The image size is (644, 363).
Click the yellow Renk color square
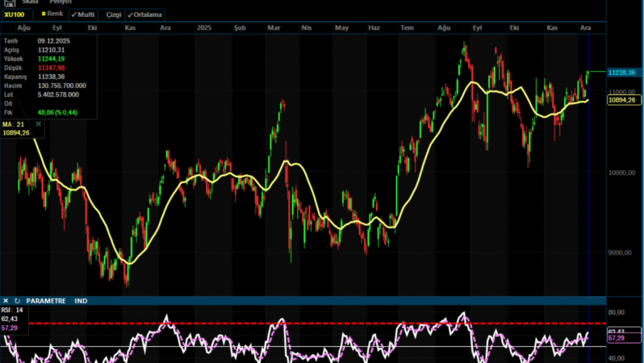pyautogui.click(x=44, y=15)
